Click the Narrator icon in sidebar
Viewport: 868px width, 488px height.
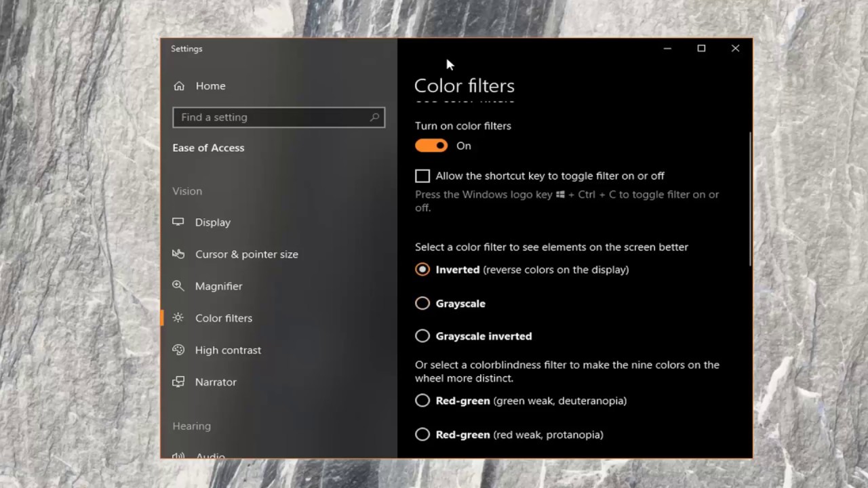pyautogui.click(x=178, y=382)
